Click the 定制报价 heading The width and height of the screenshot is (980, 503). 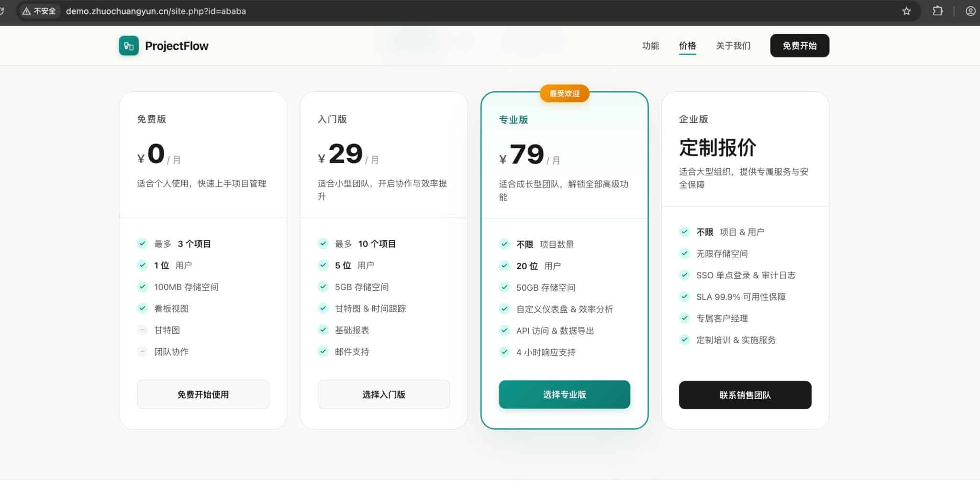[718, 147]
